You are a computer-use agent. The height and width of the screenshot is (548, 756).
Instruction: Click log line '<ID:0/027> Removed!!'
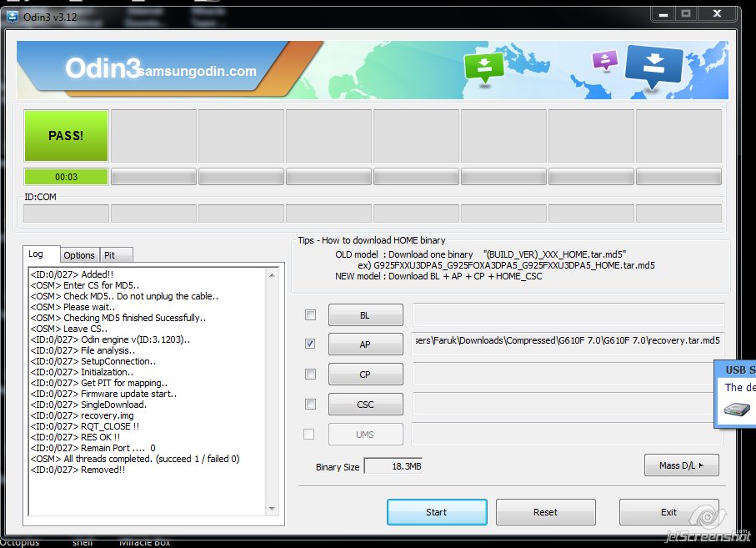[x=78, y=470]
